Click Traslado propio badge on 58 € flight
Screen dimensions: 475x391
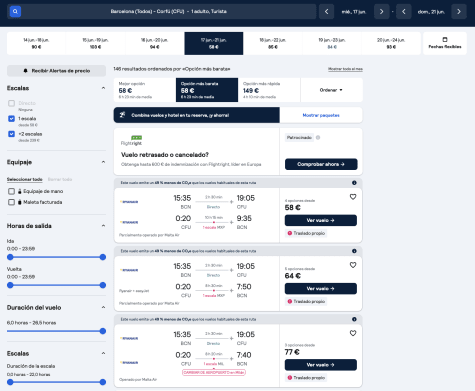[306, 233]
